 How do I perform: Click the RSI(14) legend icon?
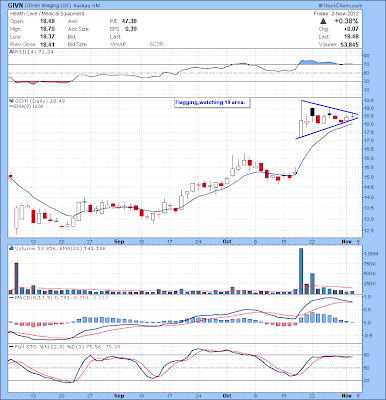point(10,52)
